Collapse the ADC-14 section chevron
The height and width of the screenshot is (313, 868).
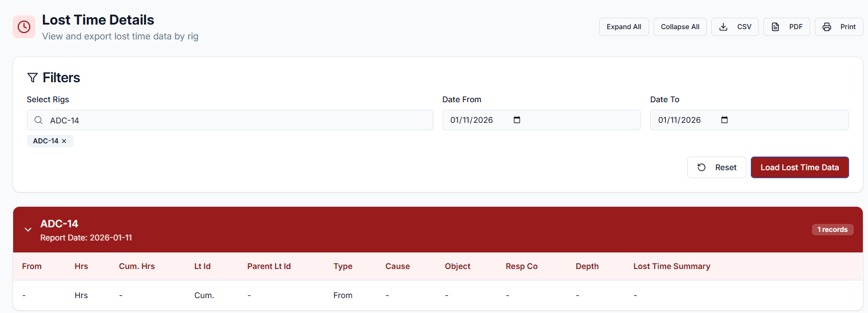[x=27, y=230]
